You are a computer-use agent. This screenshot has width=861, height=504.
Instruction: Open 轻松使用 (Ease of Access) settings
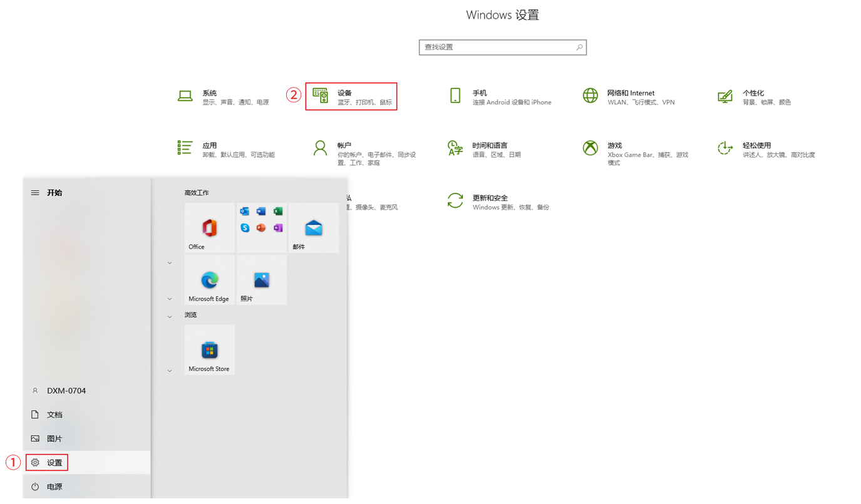pos(766,149)
